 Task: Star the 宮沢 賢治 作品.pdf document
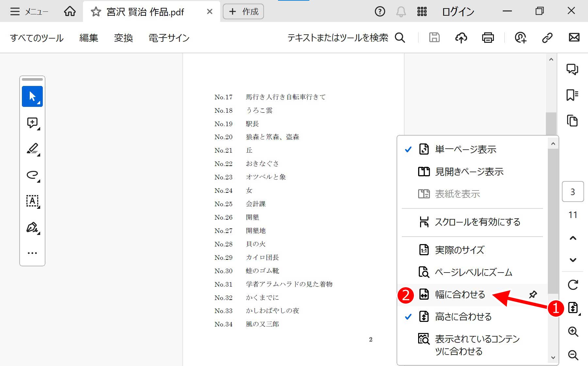pyautogui.click(x=96, y=12)
